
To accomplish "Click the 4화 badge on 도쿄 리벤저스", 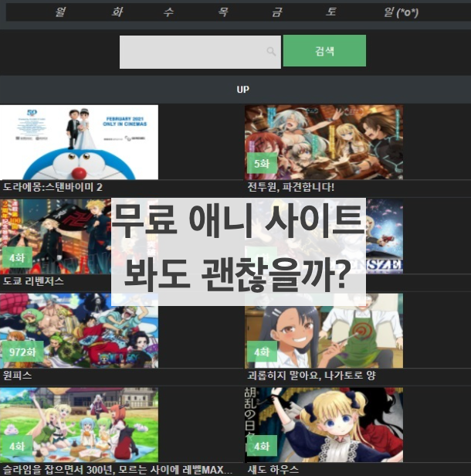I will (17, 258).
